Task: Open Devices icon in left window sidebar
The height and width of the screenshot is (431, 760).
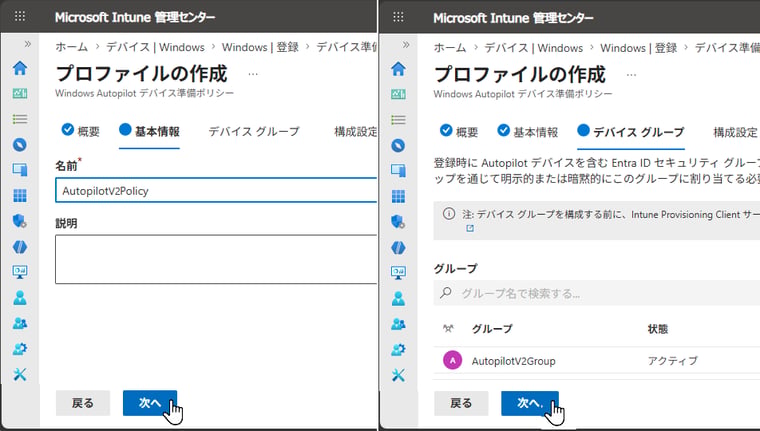Action: coord(20,170)
